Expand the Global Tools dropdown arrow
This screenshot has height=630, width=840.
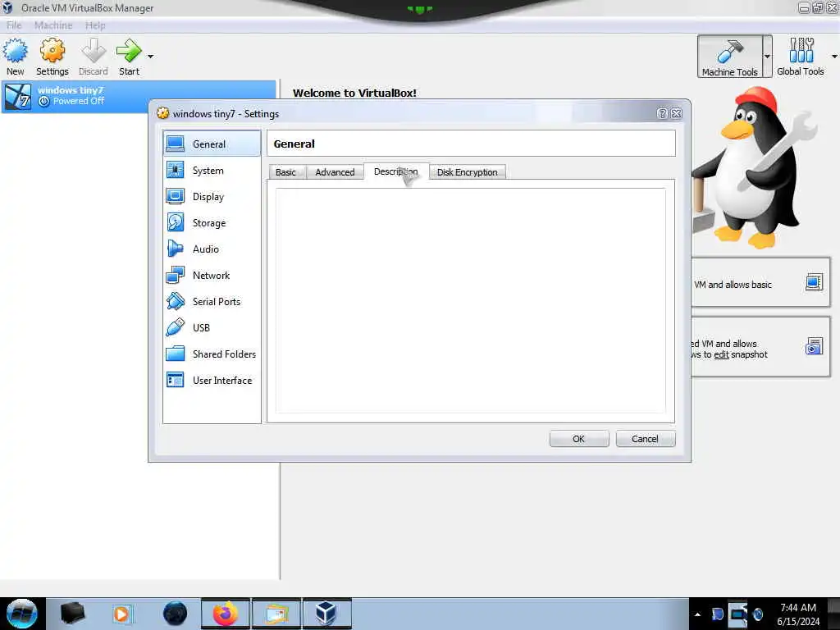click(x=834, y=57)
